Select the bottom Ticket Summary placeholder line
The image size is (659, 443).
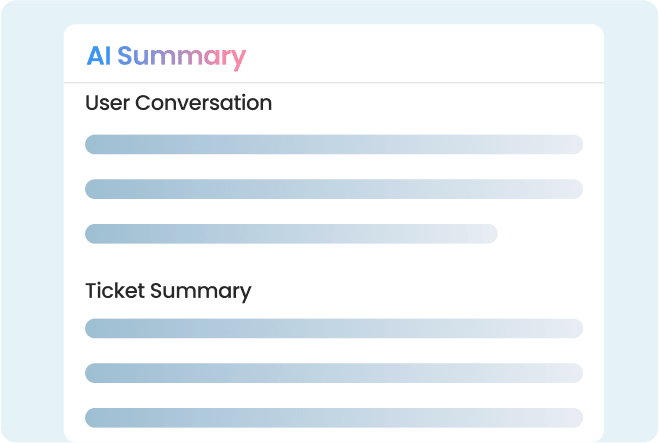coord(333,418)
